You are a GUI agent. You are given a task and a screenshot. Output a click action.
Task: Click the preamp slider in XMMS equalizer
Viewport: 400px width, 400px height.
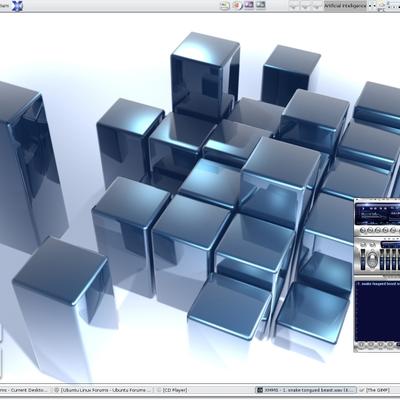(x=363, y=259)
